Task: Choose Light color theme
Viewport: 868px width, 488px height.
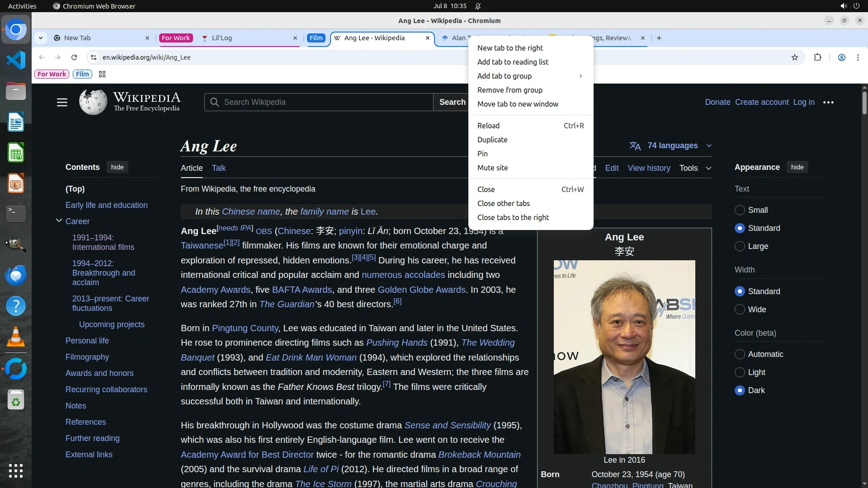Action: [x=740, y=372]
